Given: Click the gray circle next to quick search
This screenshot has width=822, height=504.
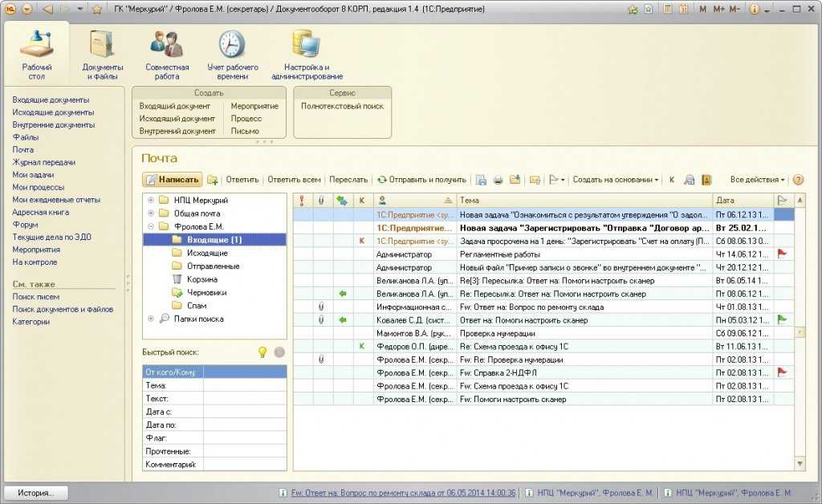Looking at the screenshot, I should point(279,352).
